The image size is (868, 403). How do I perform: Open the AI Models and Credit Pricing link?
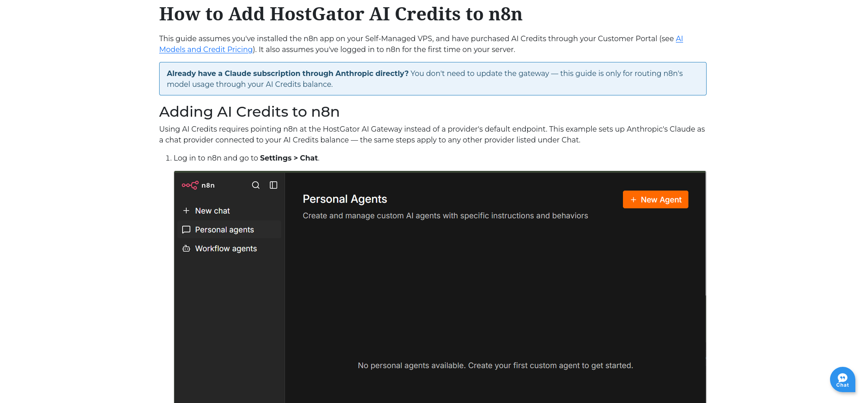point(206,49)
